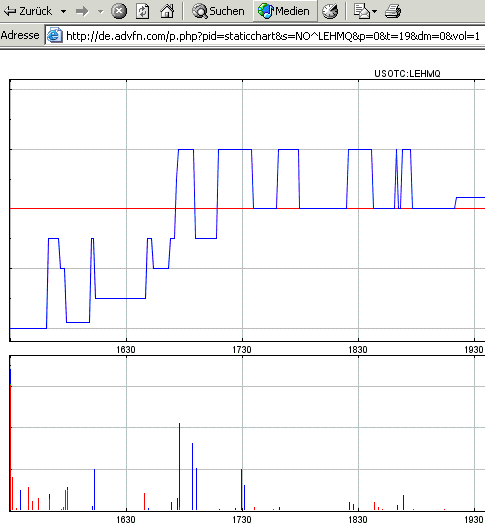Viewport: 485px width, 527px height.
Task: Click the mail envelope icon
Action: 362,11
